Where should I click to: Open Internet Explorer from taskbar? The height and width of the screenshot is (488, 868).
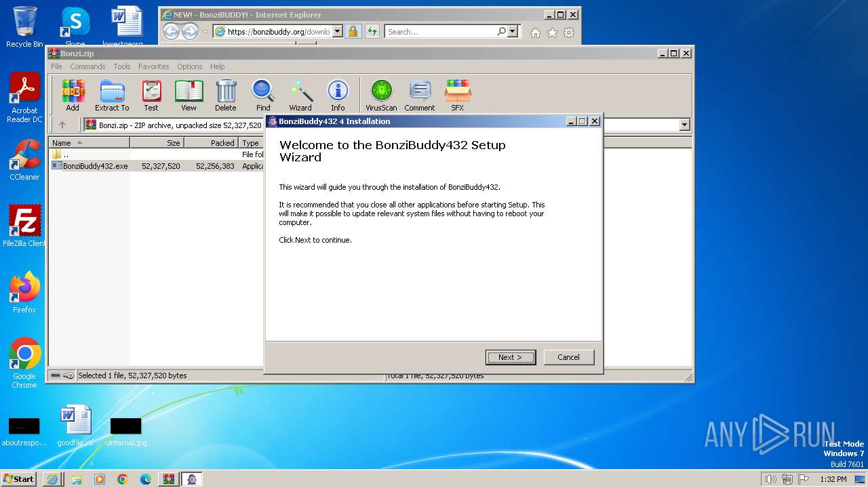53,479
